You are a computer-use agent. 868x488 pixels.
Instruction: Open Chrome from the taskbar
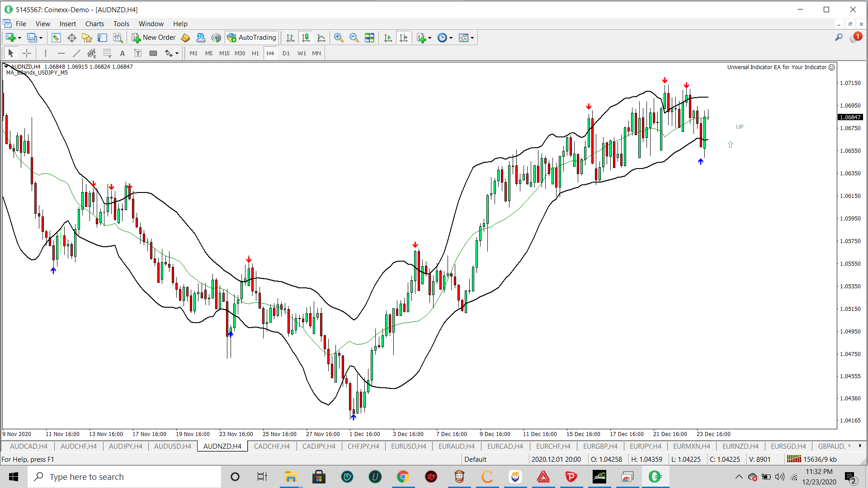pyautogui.click(x=403, y=477)
